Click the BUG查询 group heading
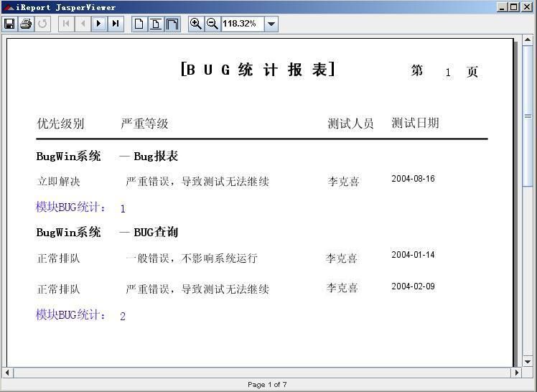The height and width of the screenshot is (392, 537). coord(156,233)
